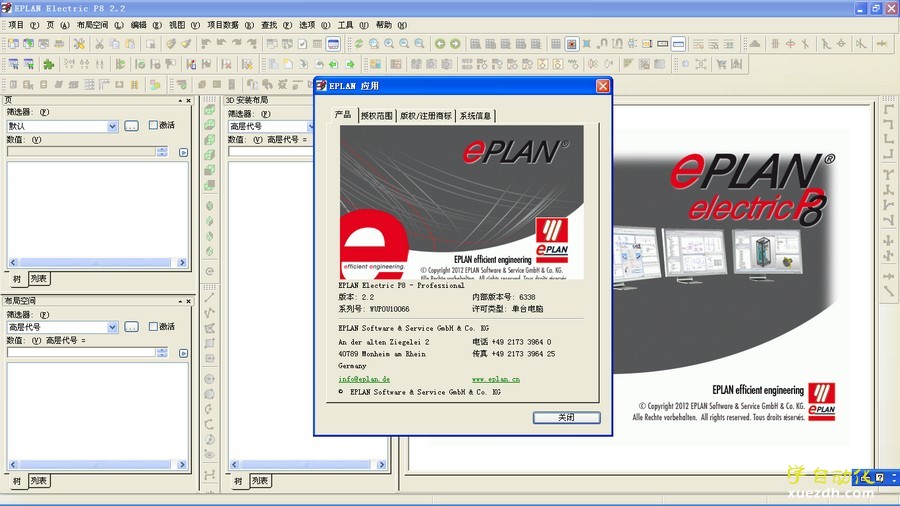Click the green puzzle piece icon
The image size is (900, 506).
coord(49,64)
